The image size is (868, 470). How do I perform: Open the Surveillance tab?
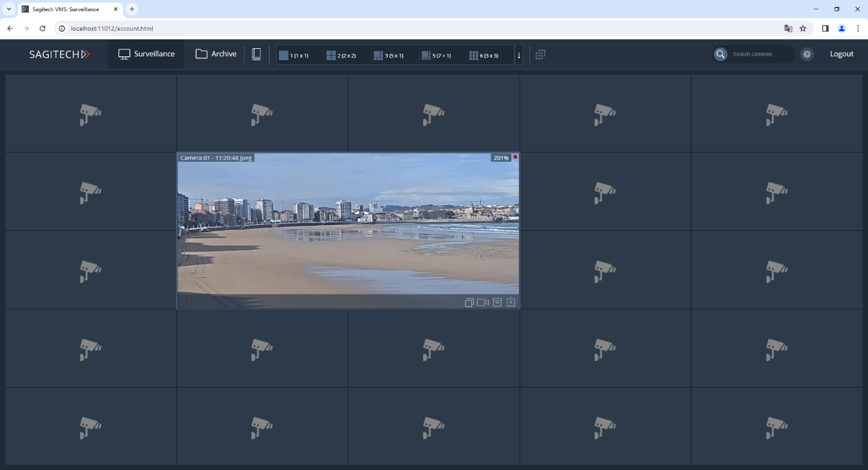click(147, 55)
